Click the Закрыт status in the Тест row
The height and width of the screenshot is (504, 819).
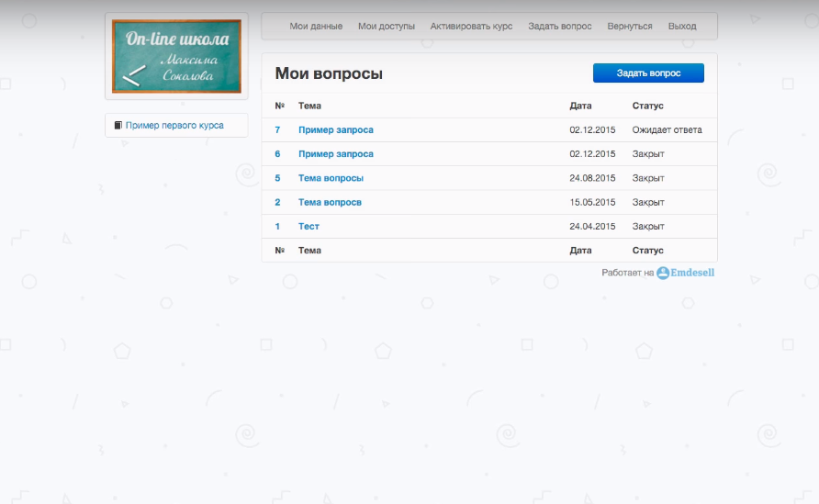[648, 226]
